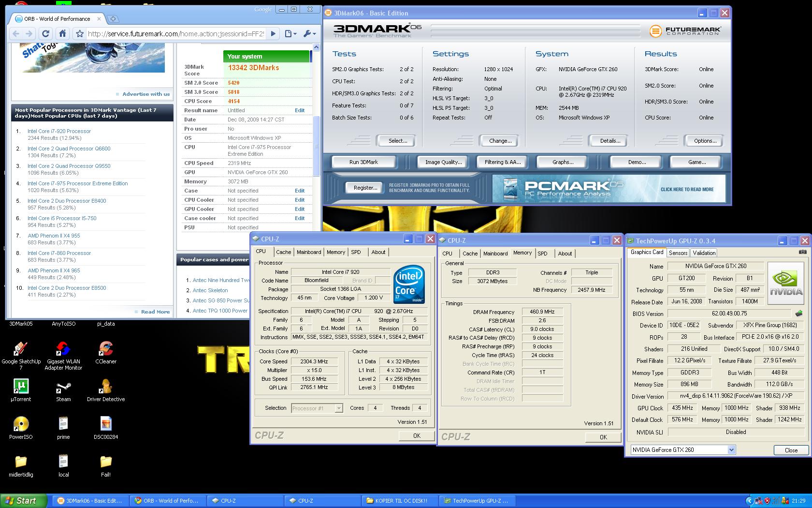Viewport: 812px width, 508px height.
Task: Click the GPU-Z BIOS save chip icon
Action: pos(799,314)
